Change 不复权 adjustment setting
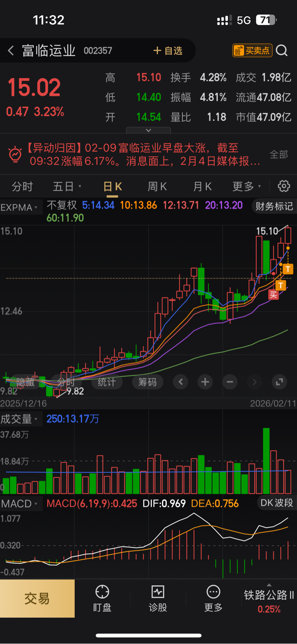 pos(62,205)
